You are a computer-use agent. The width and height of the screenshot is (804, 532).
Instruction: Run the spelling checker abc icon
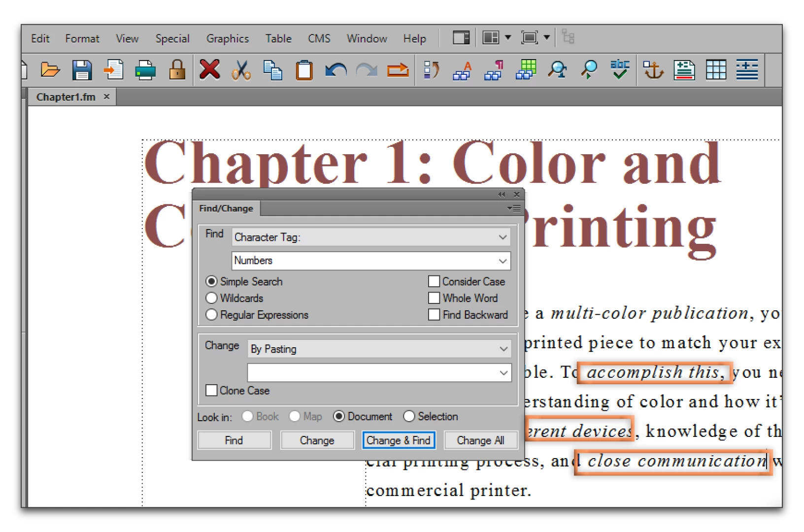[620, 69]
